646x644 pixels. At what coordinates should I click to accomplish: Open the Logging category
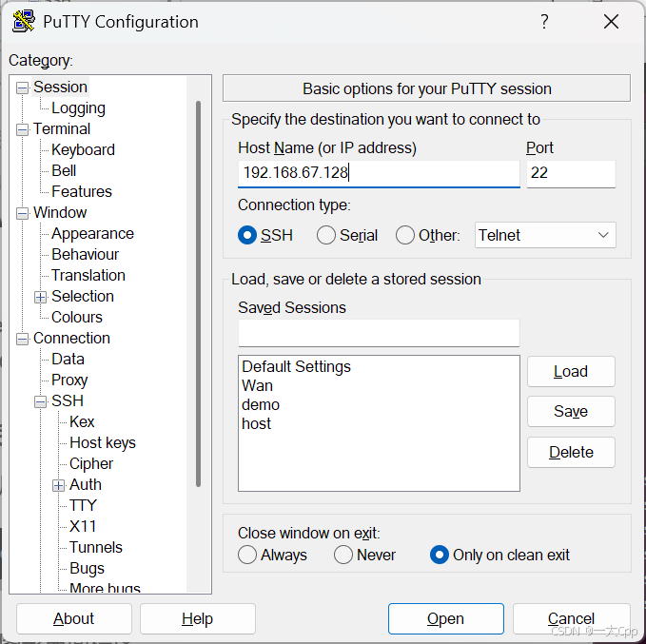point(78,107)
